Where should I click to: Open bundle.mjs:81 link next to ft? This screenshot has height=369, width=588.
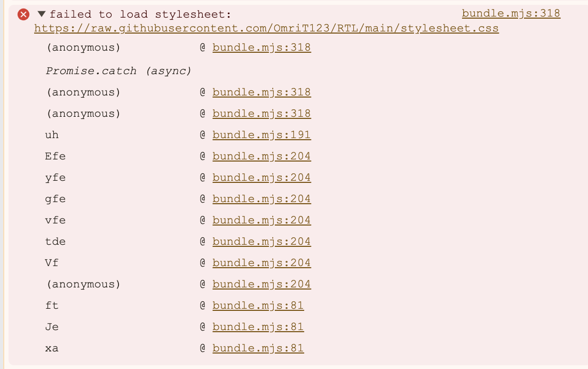click(x=258, y=306)
